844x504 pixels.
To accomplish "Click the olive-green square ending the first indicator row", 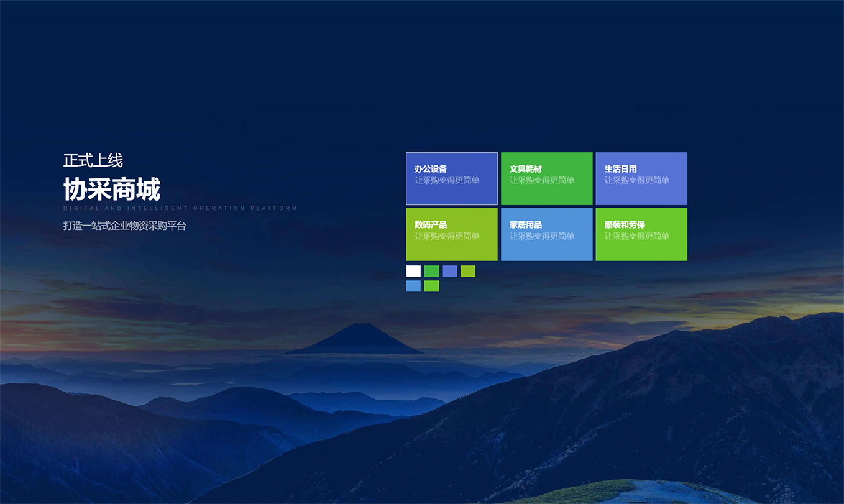I will pyautogui.click(x=468, y=271).
